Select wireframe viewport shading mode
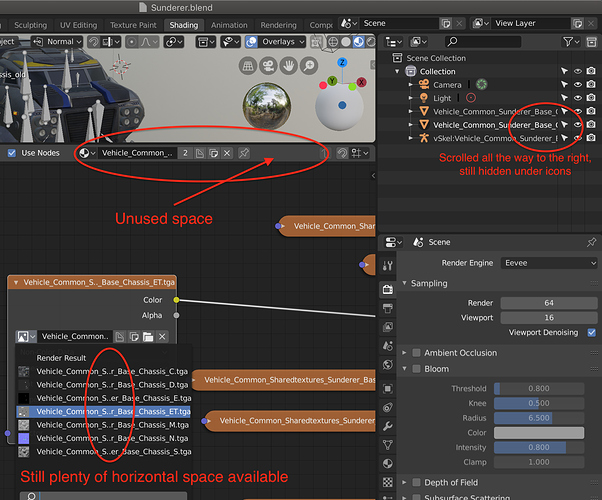 click(x=333, y=41)
